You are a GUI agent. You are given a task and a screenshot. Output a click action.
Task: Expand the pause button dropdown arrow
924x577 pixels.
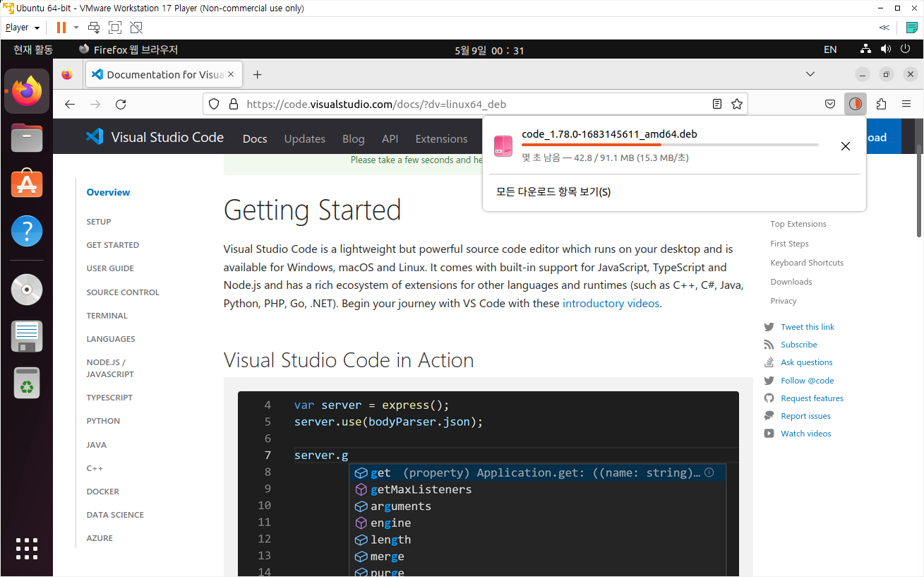coord(76,28)
